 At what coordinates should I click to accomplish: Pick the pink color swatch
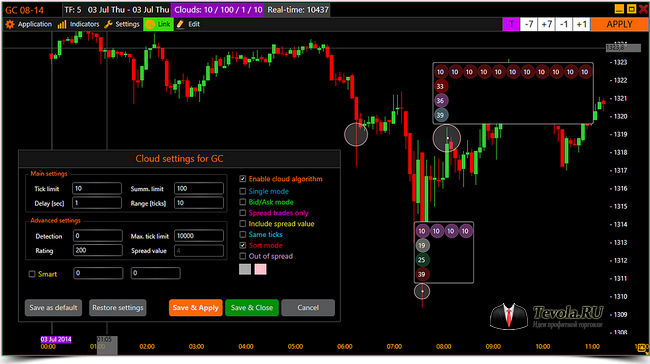coord(260,269)
